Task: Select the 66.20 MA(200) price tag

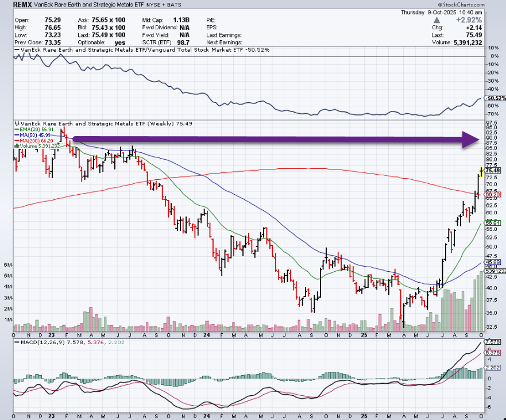Action: point(494,195)
